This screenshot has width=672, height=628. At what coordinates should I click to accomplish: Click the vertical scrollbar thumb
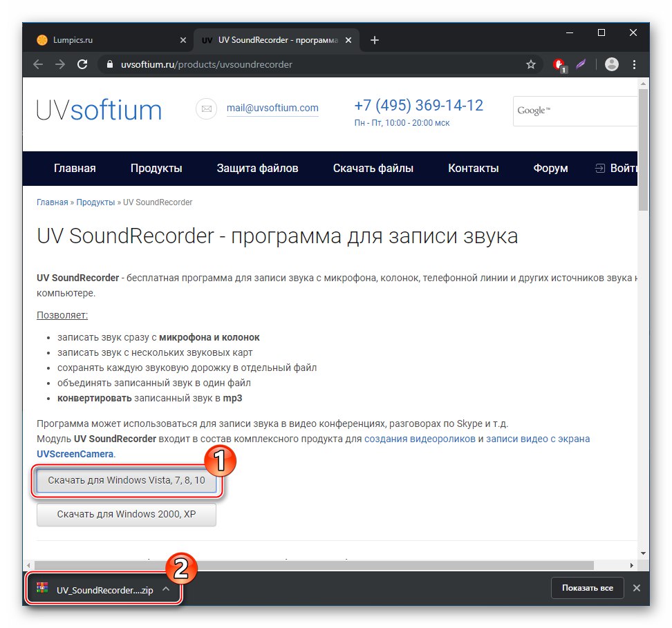click(x=643, y=150)
